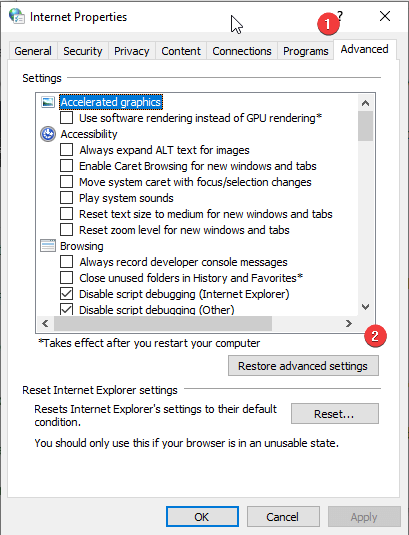Toggle Always expand ALT text for images
409x535 pixels.
point(67,150)
